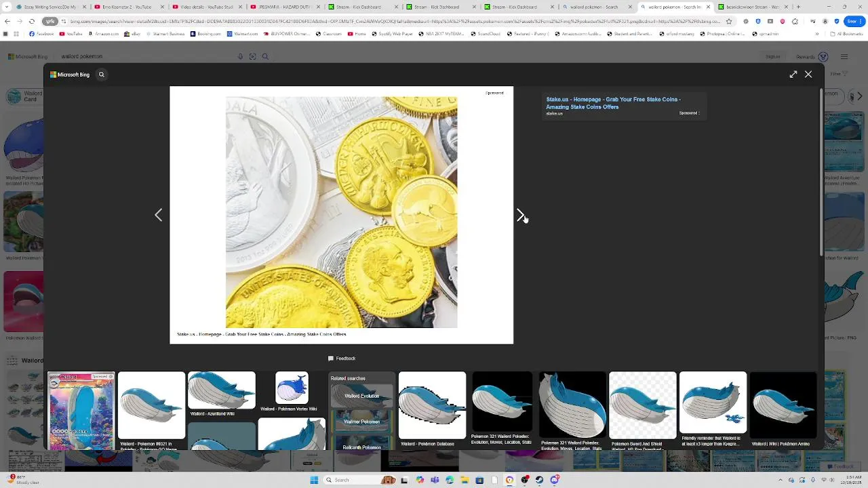
Task: Open File Explorer from taskbar
Action: pos(465,480)
